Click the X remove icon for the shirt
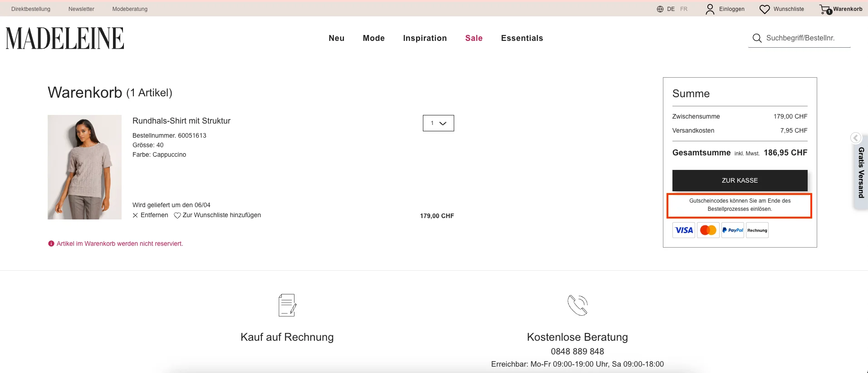The width and height of the screenshot is (868, 373). point(135,215)
